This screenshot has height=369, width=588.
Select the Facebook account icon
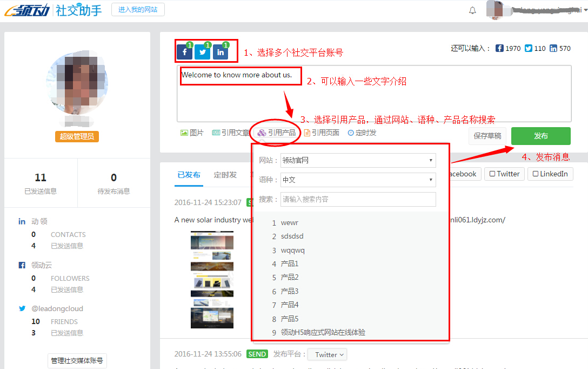coord(184,52)
